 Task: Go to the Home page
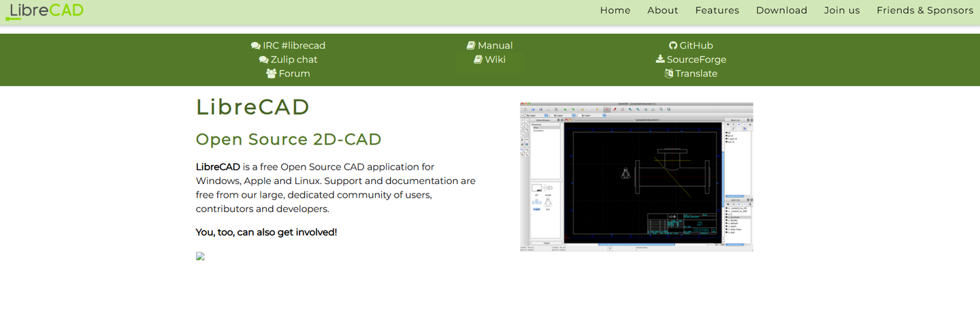pyautogui.click(x=615, y=10)
